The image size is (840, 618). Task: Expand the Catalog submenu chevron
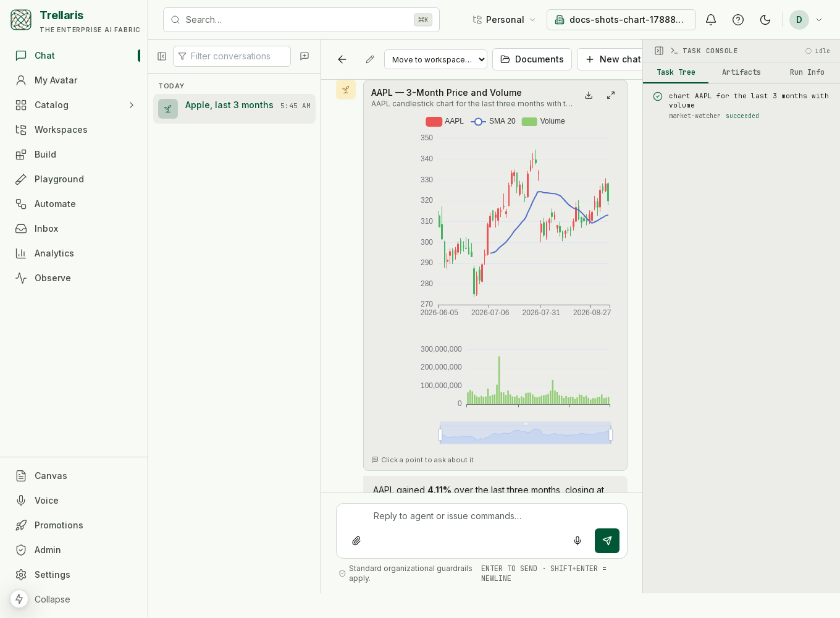132,105
